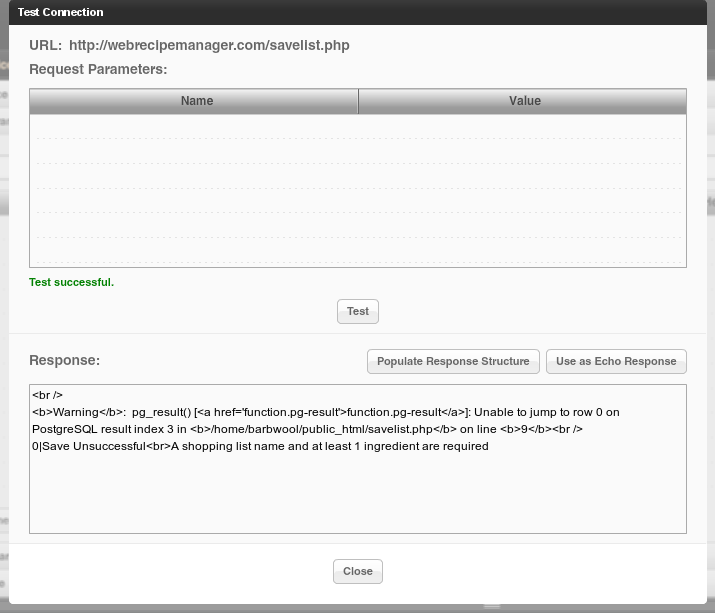This screenshot has height=613, width=715.
Task: Click the Name column header
Action: pyautogui.click(x=196, y=101)
